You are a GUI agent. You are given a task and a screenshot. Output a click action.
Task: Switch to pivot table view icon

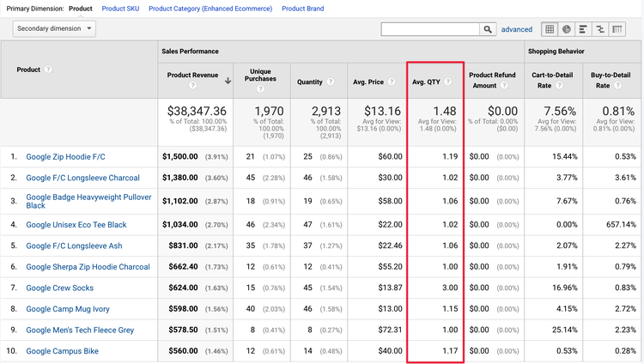617,29
